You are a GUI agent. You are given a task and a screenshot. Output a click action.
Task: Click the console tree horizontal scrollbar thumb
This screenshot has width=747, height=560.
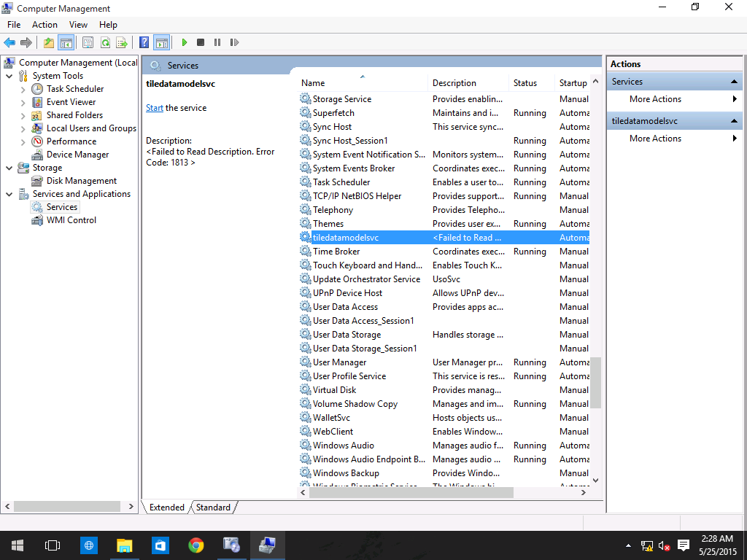coord(67,506)
